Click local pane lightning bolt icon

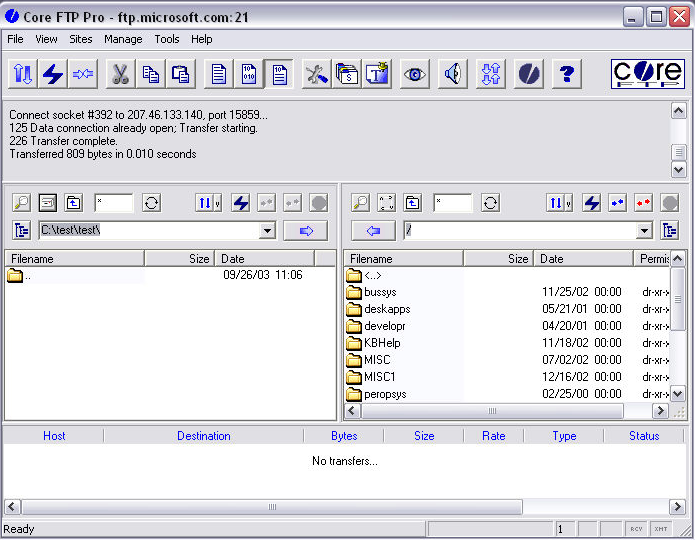(x=241, y=203)
